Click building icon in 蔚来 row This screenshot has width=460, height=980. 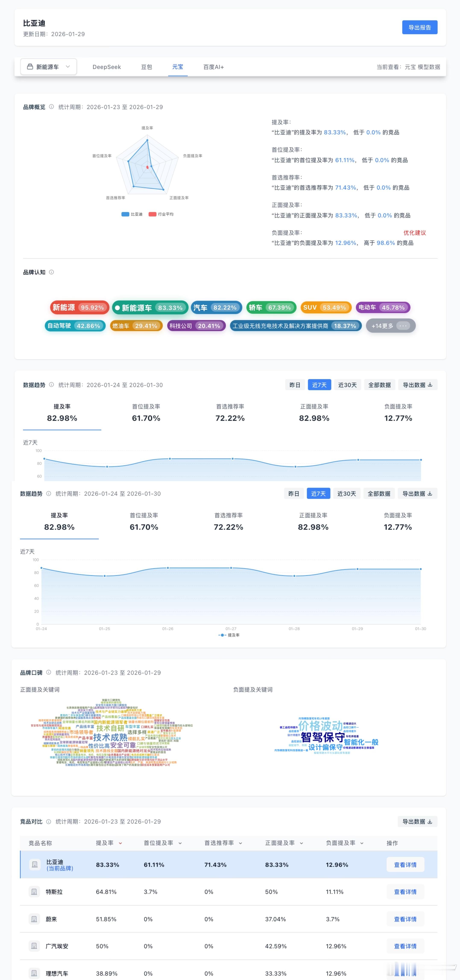coord(34,919)
